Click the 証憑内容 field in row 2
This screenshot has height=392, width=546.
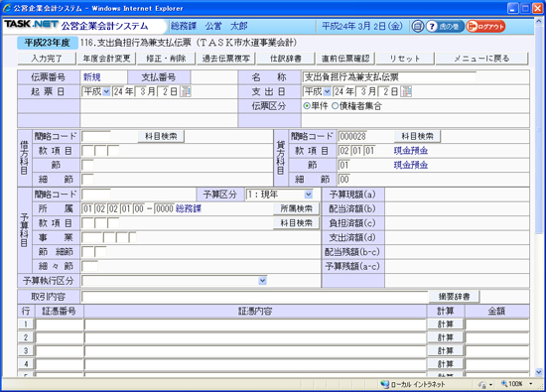pos(255,337)
